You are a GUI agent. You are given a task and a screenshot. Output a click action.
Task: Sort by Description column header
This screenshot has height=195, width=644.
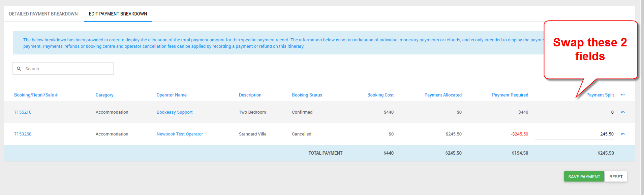[x=250, y=95]
